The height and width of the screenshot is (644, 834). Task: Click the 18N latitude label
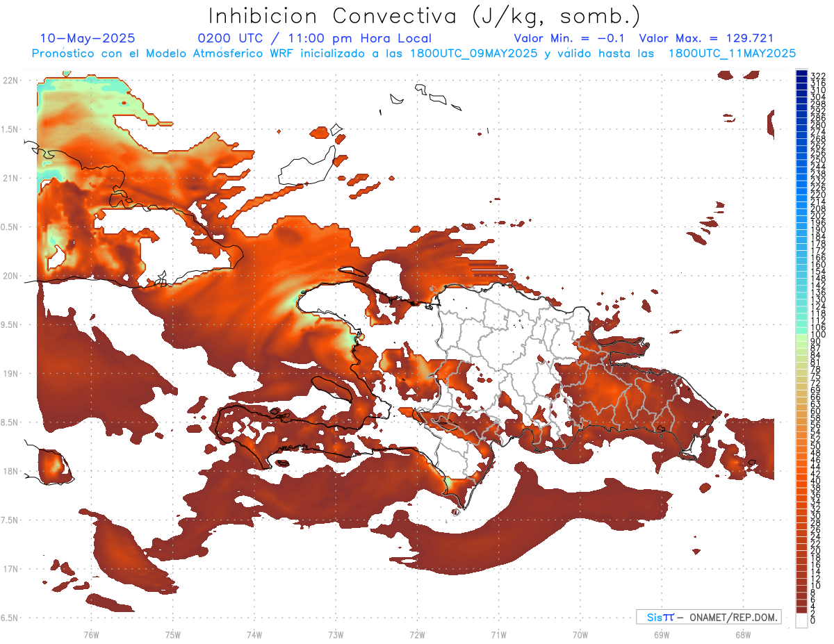tap(10, 471)
